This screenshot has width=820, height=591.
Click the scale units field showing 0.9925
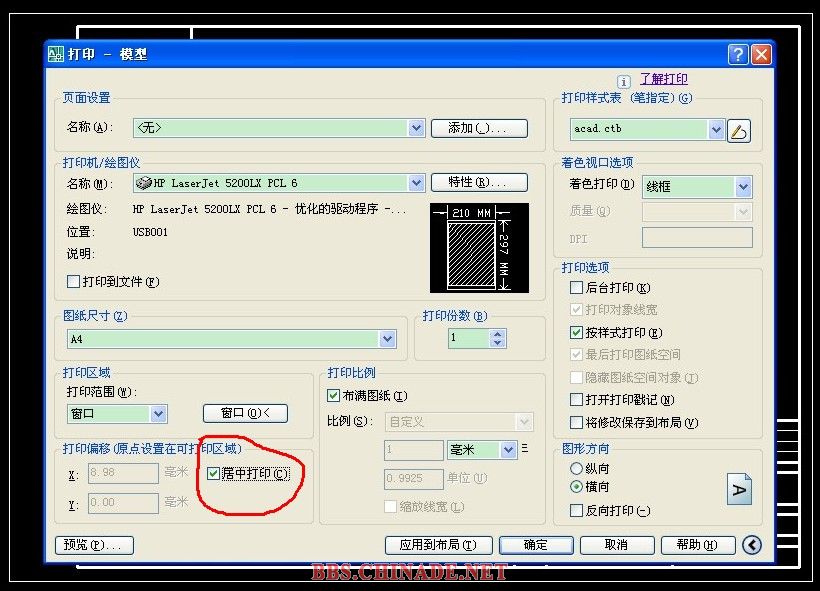click(x=414, y=479)
